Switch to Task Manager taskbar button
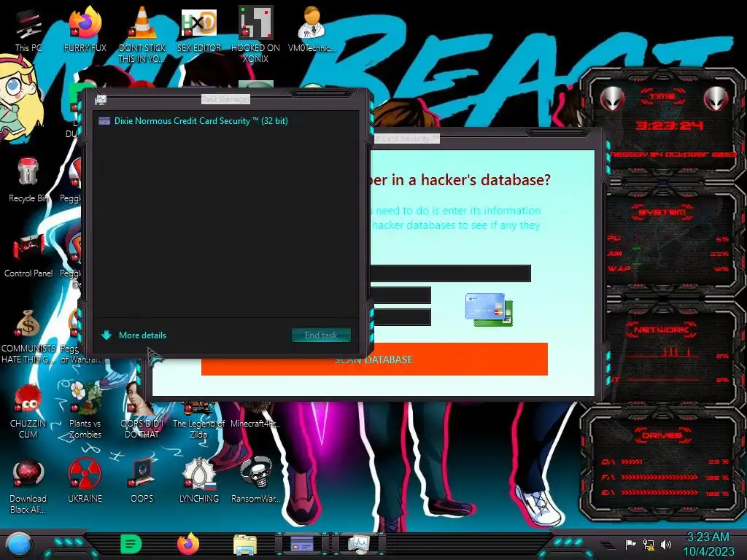This screenshot has height=560, width=747. (359, 544)
